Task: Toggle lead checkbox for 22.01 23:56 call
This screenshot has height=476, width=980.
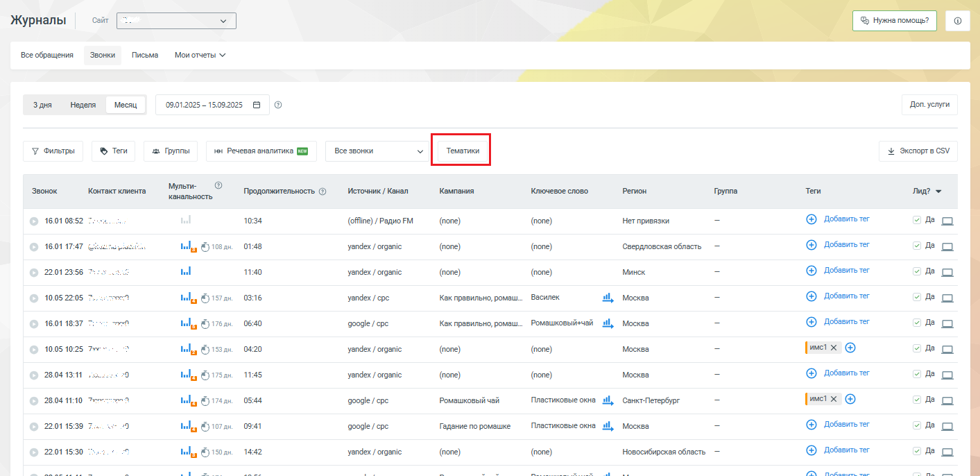Action: pos(917,271)
